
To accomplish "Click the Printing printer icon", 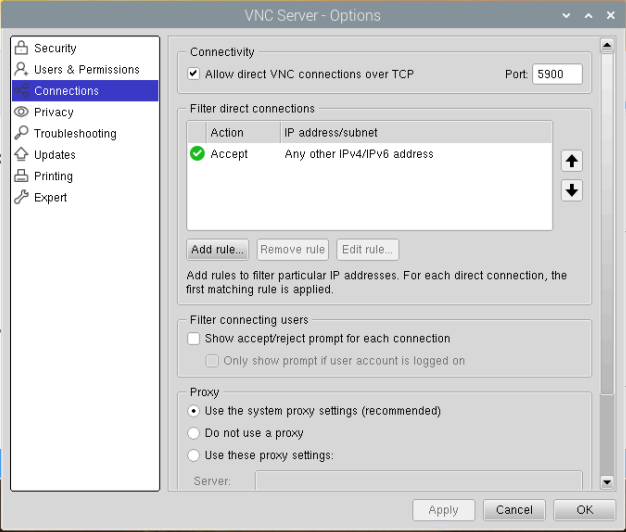I will point(21,176).
